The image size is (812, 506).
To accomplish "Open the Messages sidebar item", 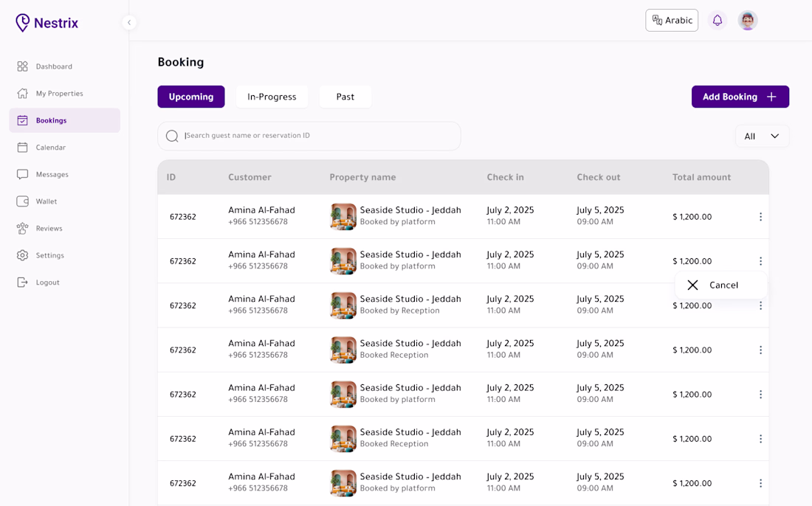I will 65,174.
